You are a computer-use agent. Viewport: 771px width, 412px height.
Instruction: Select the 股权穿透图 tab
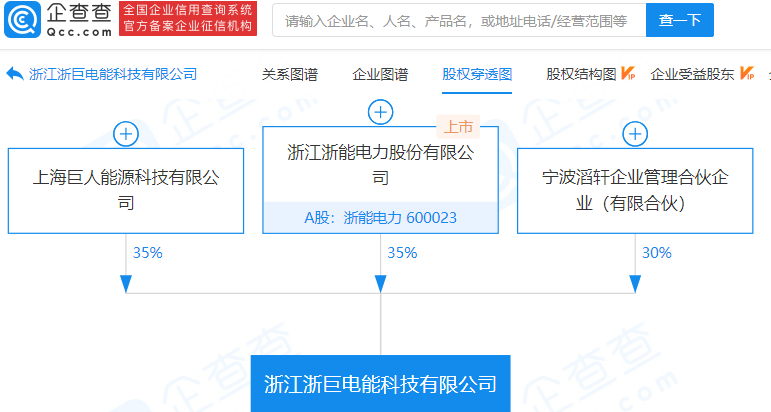pos(477,74)
